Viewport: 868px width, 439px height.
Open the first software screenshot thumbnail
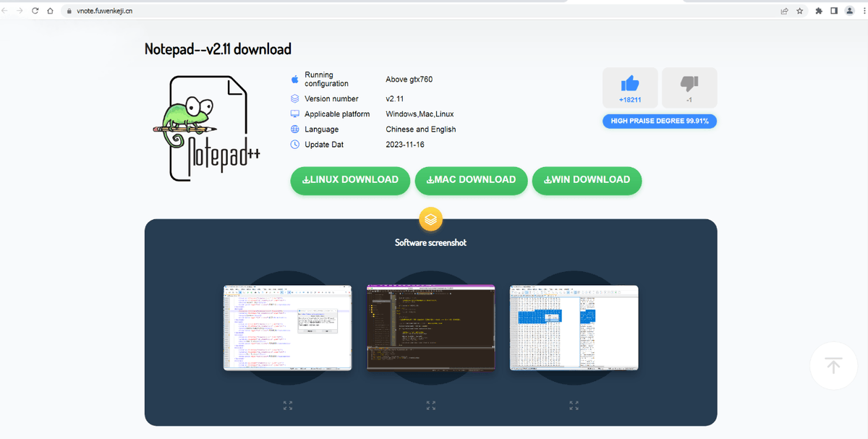pos(287,328)
